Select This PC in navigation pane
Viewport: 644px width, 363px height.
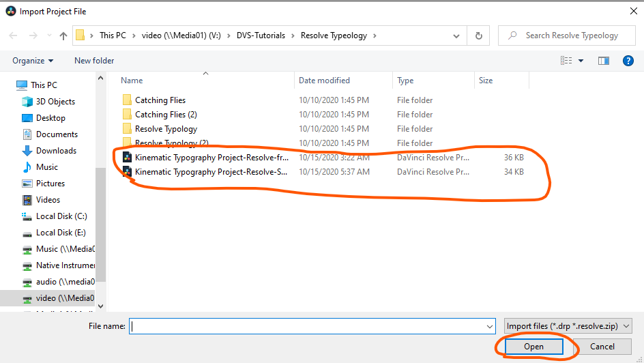coord(37,85)
